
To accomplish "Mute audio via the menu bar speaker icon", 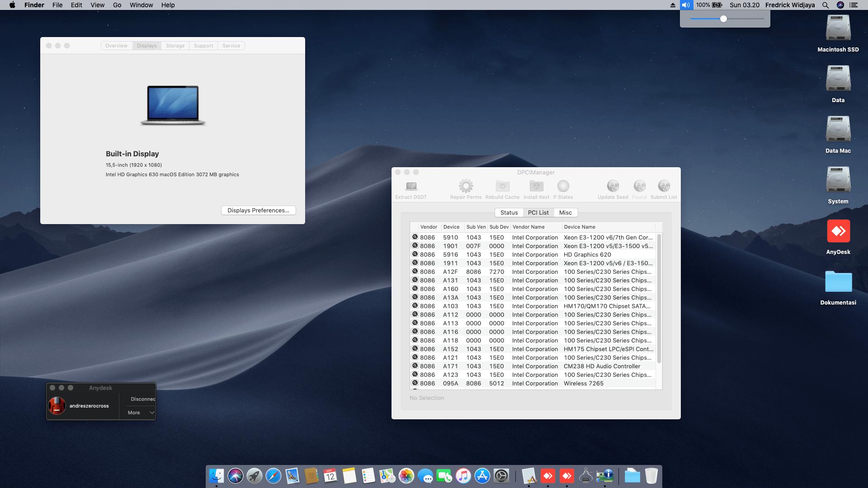I will point(685,5).
